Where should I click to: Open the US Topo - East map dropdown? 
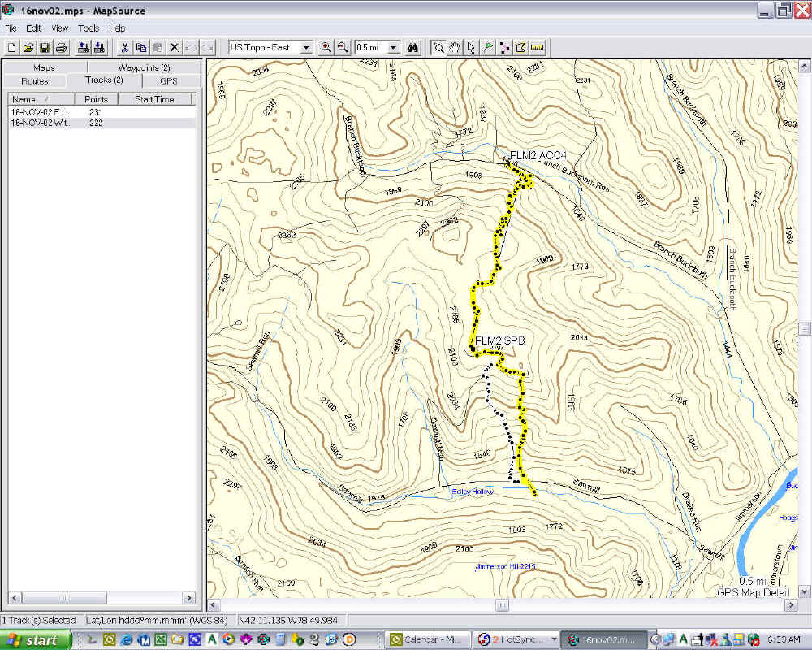pyautogui.click(x=307, y=48)
